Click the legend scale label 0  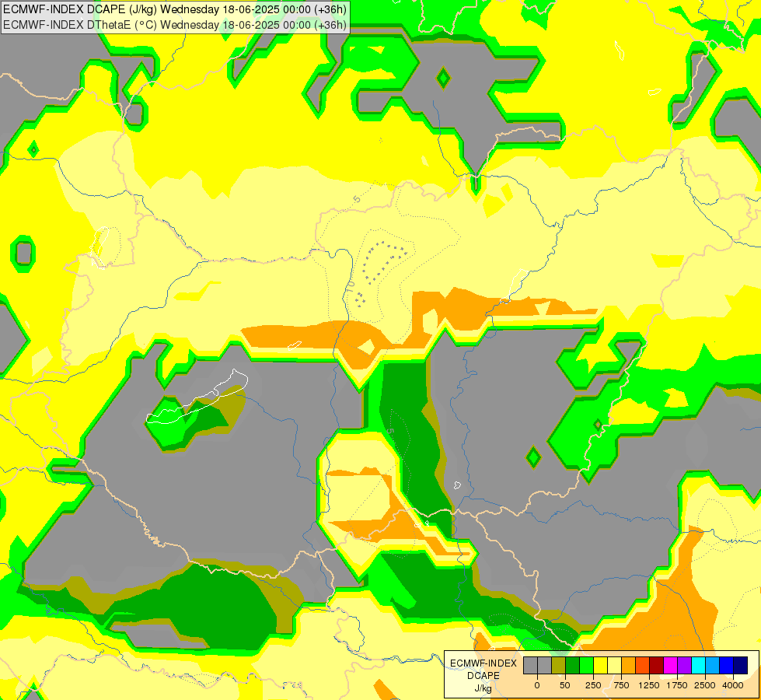click(537, 685)
